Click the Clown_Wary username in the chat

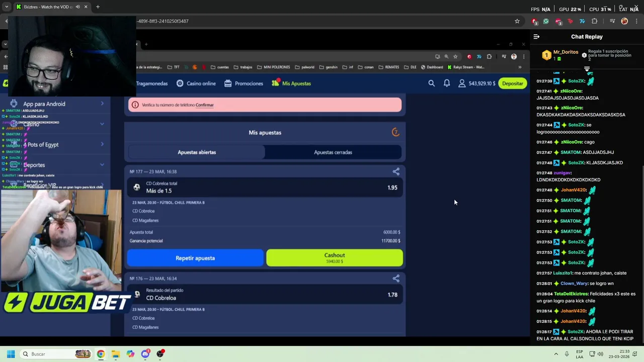pyautogui.click(x=574, y=284)
